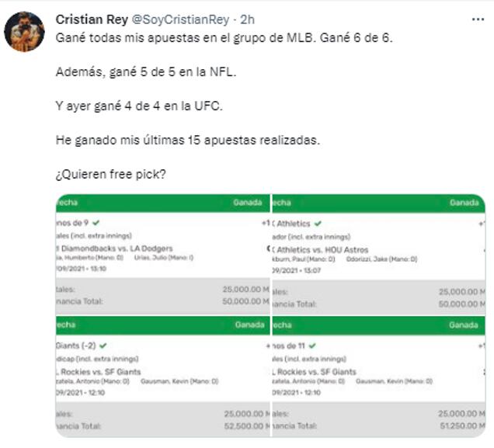Click Cristian Rey's profile avatar
The image size is (494, 448).
[x=23, y=31]
